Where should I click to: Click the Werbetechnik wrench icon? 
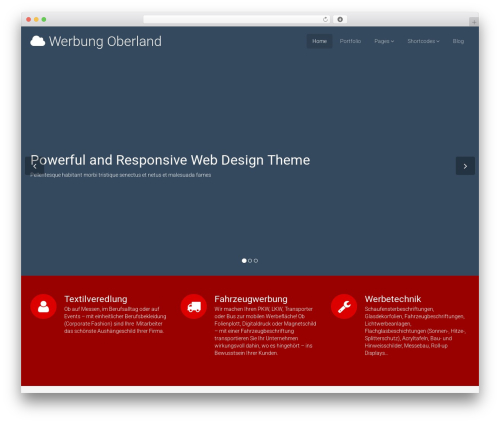344,307
